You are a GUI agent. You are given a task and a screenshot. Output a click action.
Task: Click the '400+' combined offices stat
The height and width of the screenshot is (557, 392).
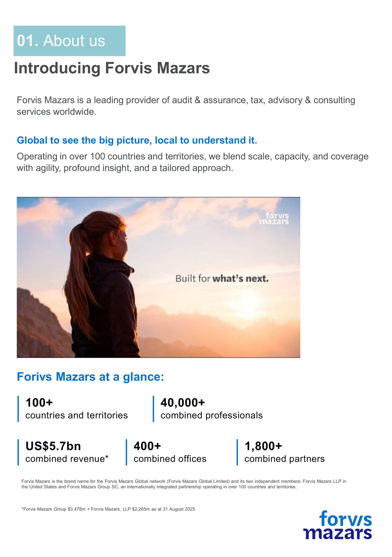click(x=170, y=452)
